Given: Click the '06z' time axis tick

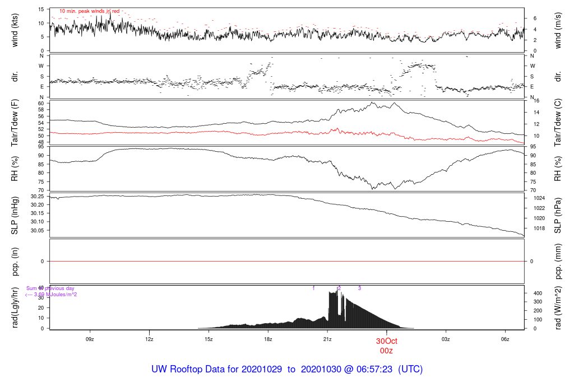Looking at the screenshot, I should click(505, 339).
